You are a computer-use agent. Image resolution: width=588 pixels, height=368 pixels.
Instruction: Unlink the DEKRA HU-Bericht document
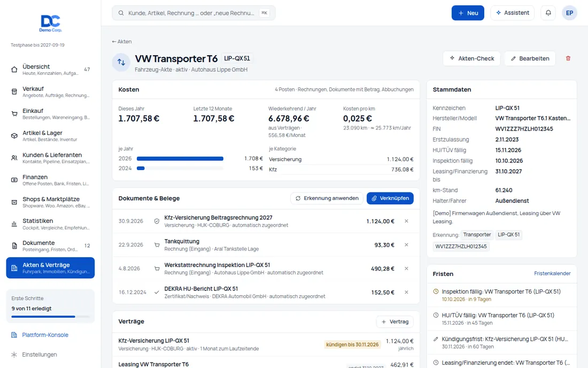click(x=406, y=292)
